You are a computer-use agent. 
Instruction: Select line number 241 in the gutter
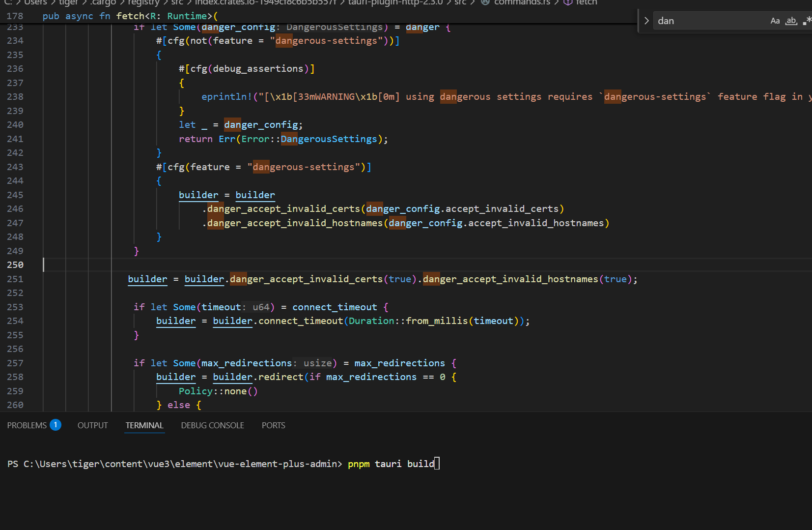15,139
